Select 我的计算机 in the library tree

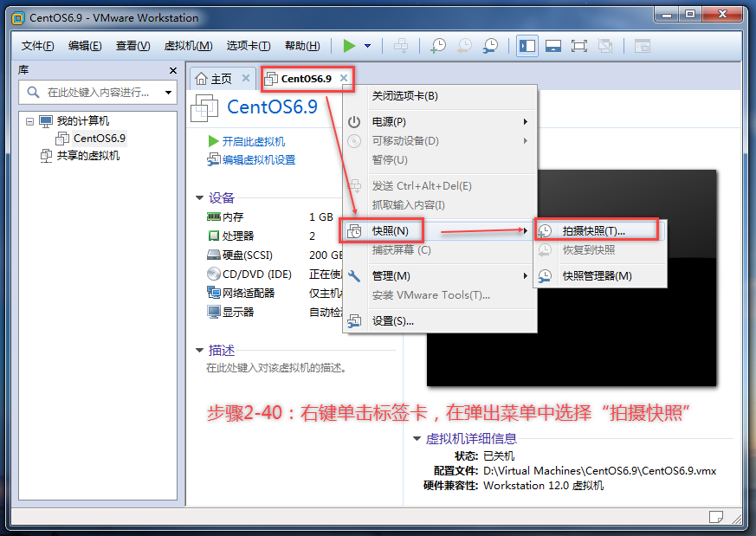click(x=83, y=121)
